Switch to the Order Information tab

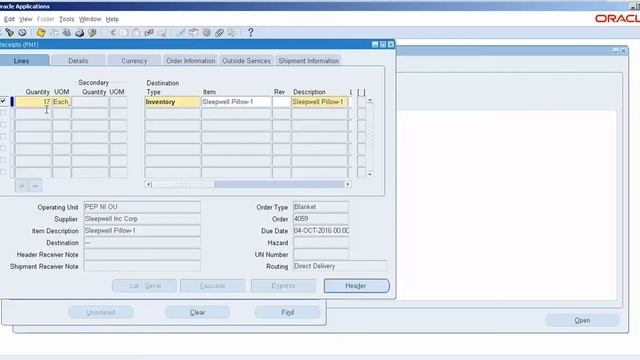(191, 60)
